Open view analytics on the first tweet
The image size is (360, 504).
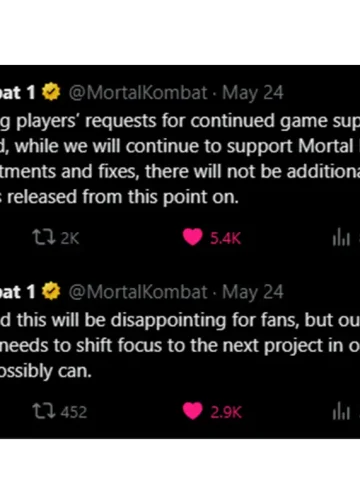point(341,238)
